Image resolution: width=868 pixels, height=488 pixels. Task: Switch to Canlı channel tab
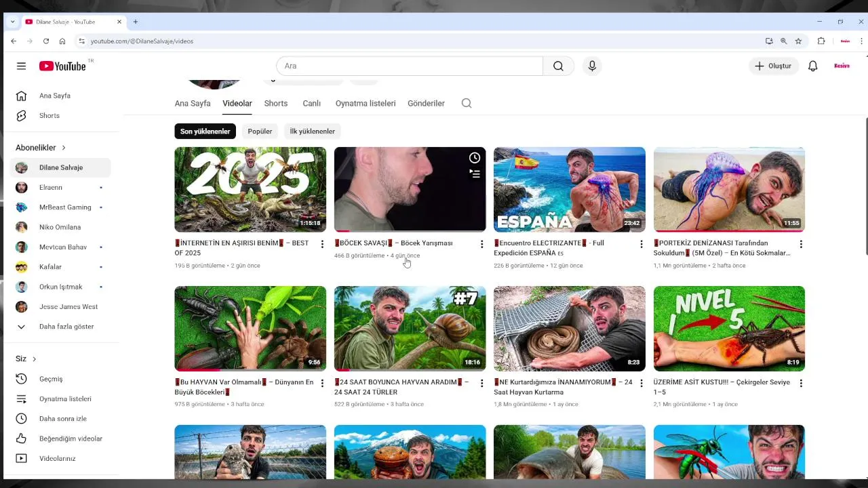(x=311, y=103)
